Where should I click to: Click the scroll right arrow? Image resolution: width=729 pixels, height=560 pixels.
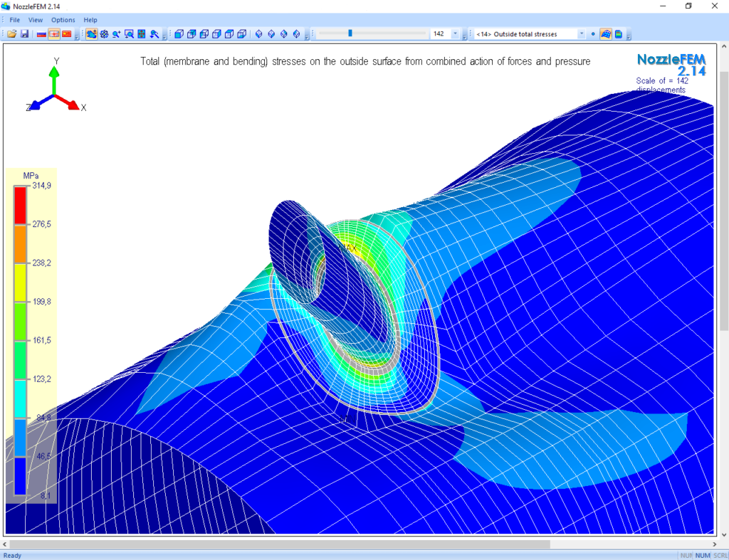715,544
